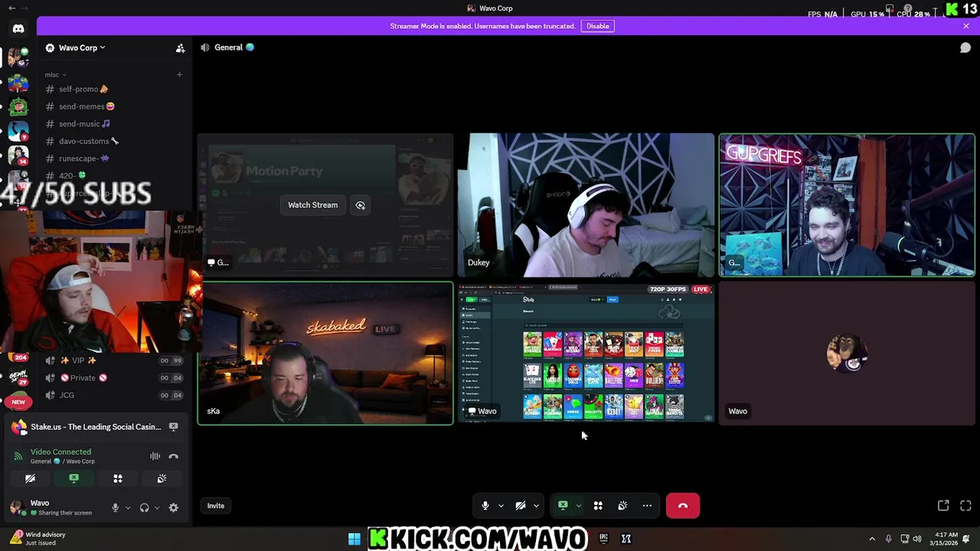The height and width of the screenshot is (551, 980).
Task: Open noise suppression icon beside Video Connected
Action: pyautogui.click(x=155, y=456)
